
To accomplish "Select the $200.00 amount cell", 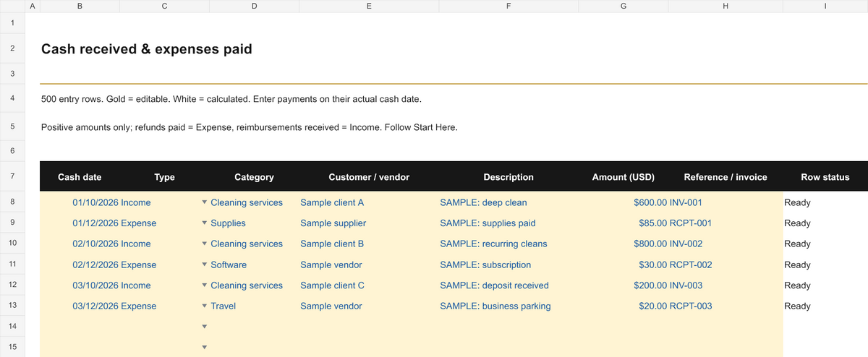I will click(624, 285).
